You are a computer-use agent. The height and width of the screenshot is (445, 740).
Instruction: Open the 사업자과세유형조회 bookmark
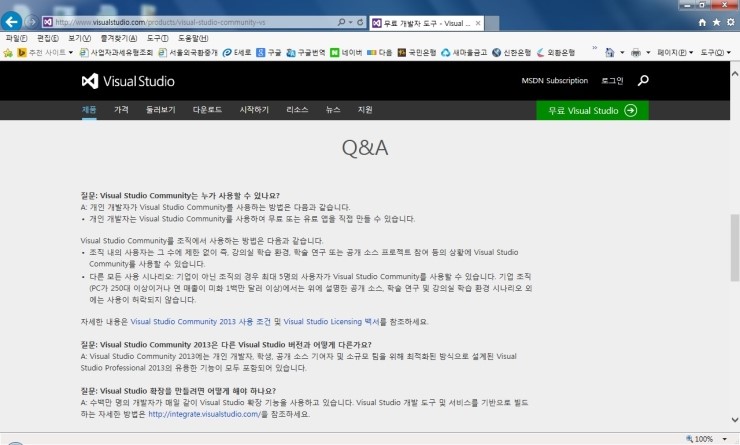pyautogui.click(x=116, y=52)
